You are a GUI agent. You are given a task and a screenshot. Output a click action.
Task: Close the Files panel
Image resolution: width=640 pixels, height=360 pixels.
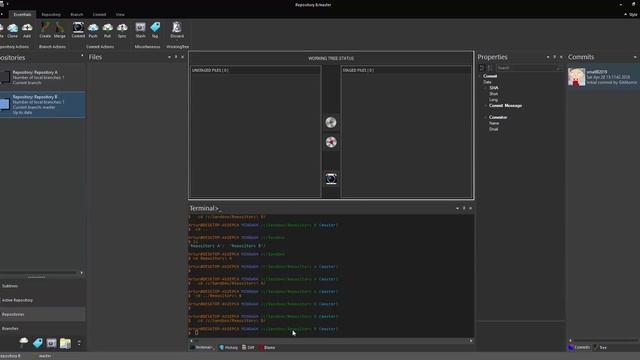pos(182,57)
